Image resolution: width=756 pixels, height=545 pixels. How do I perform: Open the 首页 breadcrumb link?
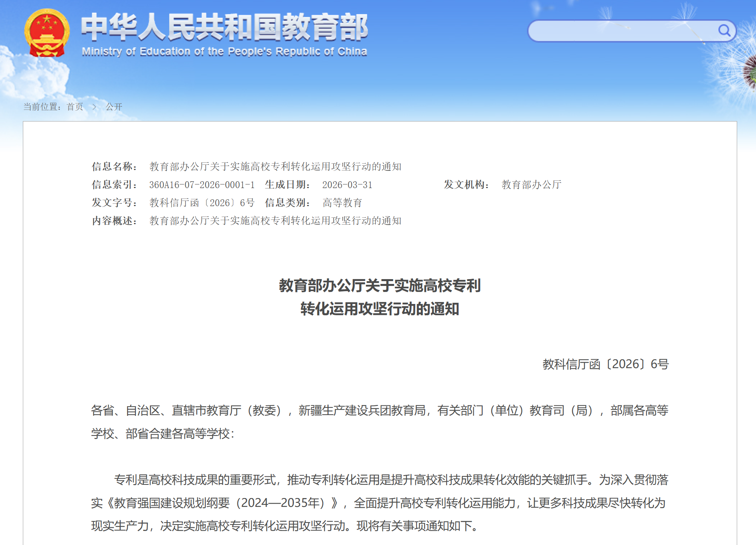(x=74, y=107)
